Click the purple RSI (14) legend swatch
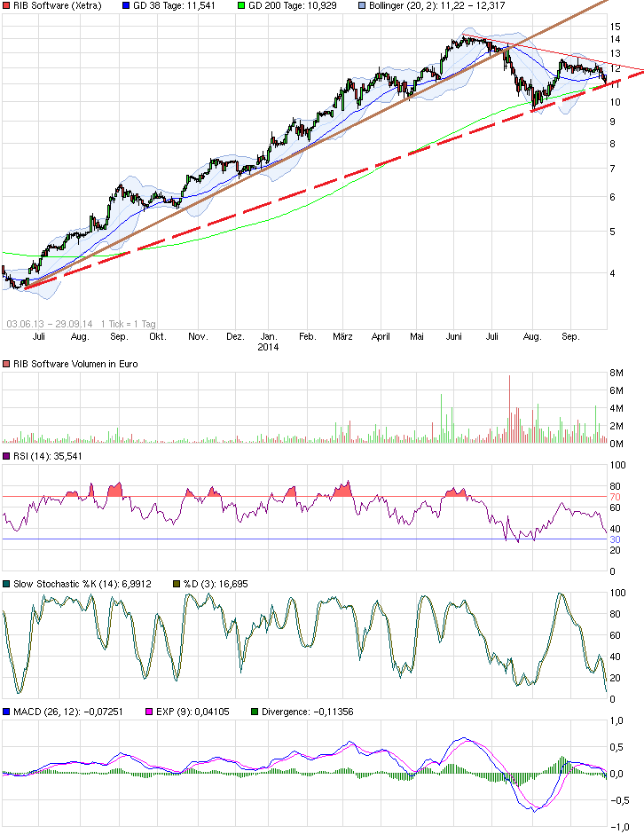 coord(6,456)
